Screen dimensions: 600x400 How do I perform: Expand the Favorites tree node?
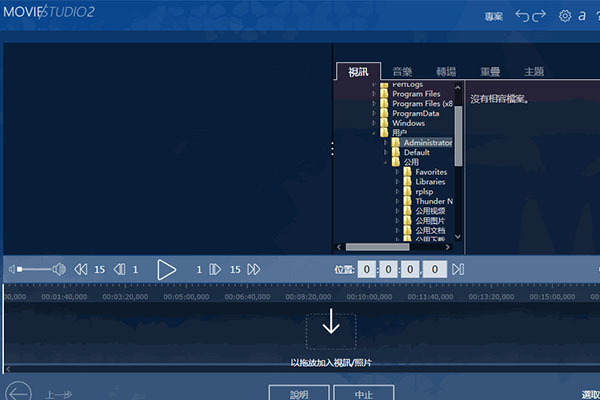pos(397,172)
